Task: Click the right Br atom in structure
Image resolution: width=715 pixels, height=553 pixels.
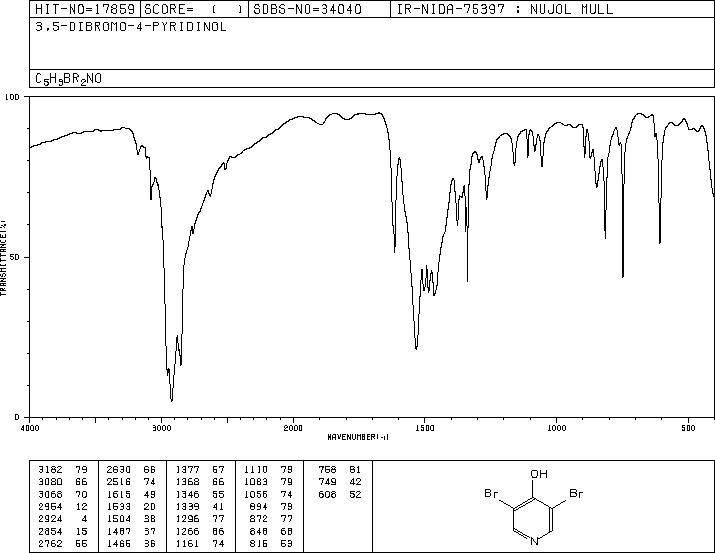Action: 576,493
